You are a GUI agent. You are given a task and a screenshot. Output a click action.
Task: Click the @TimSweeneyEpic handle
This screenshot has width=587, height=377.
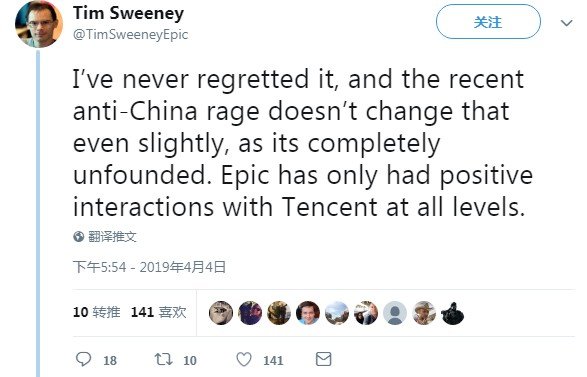click(x=130, y=34)
